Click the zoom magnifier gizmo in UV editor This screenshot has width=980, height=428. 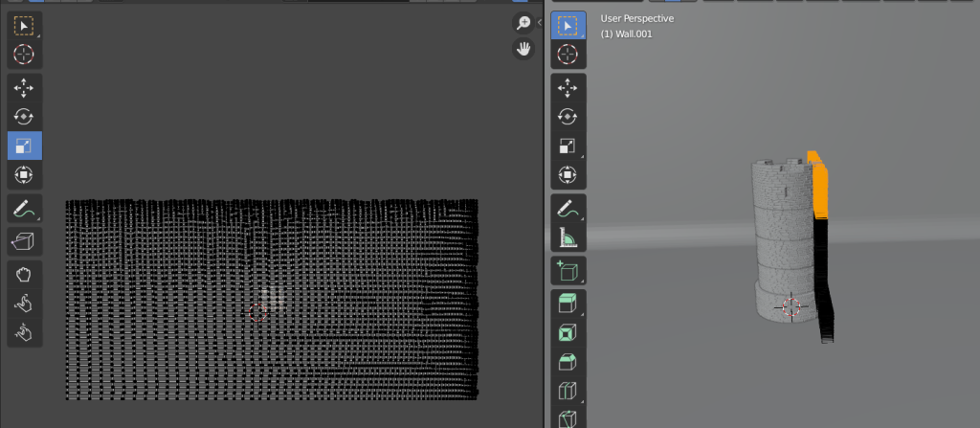coord(523,23)
